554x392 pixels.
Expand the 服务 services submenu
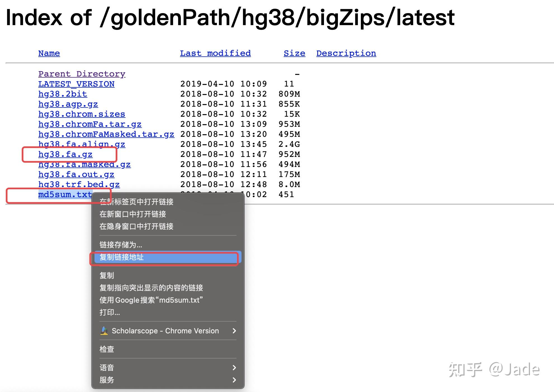107,380
